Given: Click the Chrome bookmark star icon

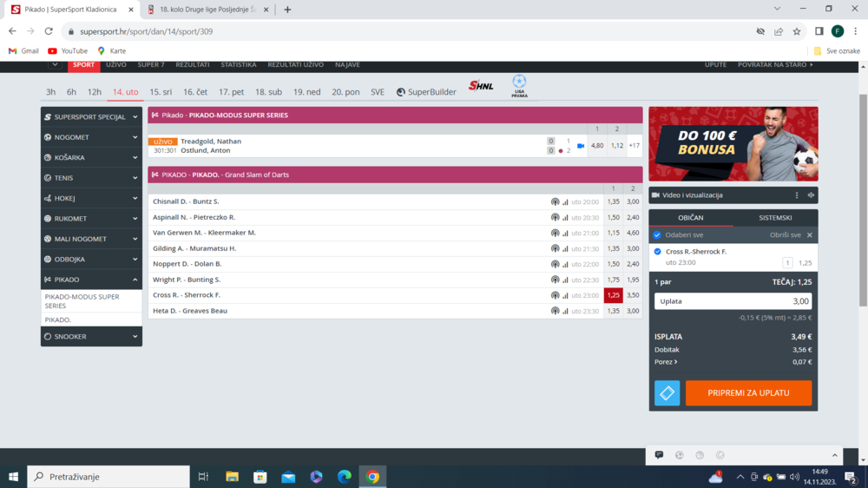Looking at the screenshot, I should point(796,31).
